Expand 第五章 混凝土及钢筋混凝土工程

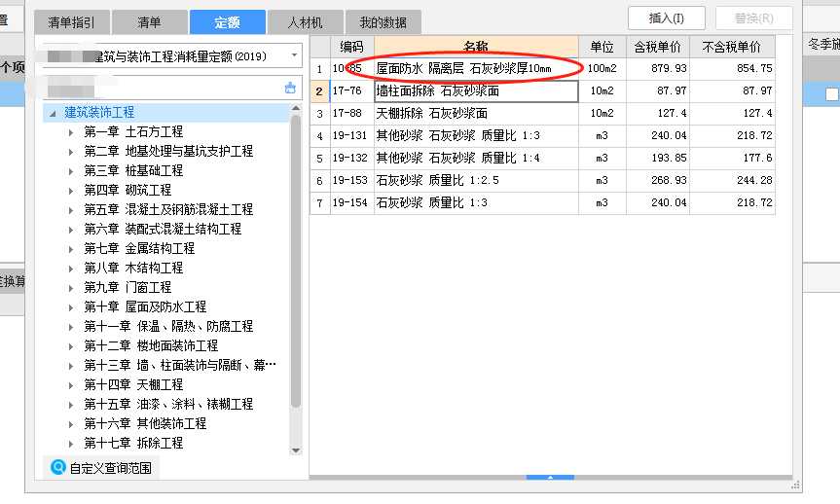click(71, 210)
